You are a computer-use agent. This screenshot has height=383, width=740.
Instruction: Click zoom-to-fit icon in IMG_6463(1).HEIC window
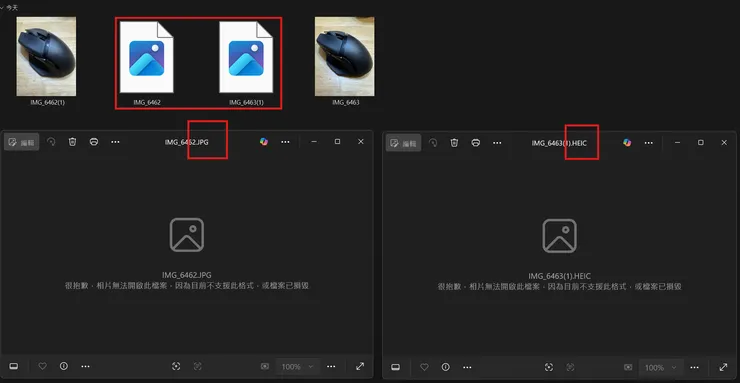[549, 367]
